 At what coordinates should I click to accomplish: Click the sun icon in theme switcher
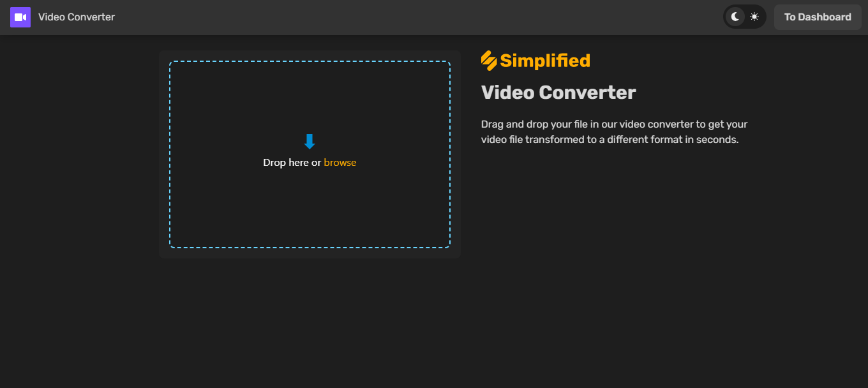(754, 16)
